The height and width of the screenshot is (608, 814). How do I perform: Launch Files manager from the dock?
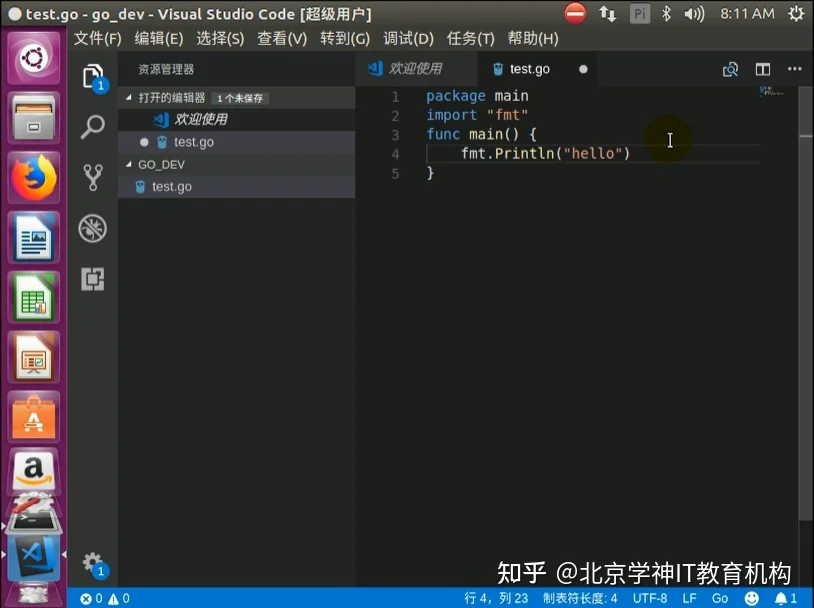(x=34, y=118)
